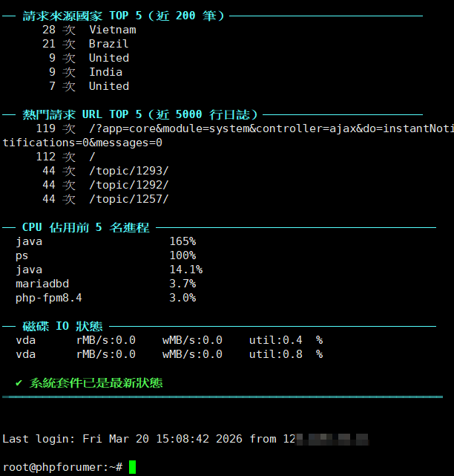The height and width of the screenshot is (476, 454).
Task: Select the php-fpm8.4 process name
Action: 48,298
